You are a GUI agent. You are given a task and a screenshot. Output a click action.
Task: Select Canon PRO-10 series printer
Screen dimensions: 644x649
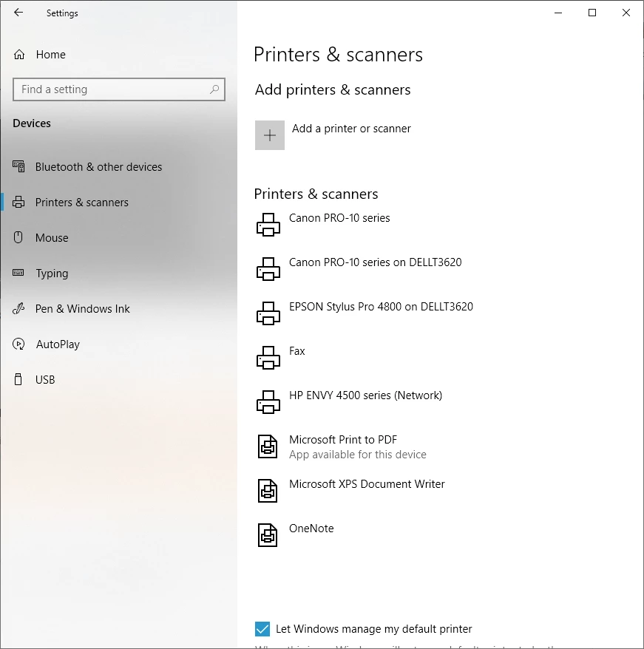click(339, 218)
